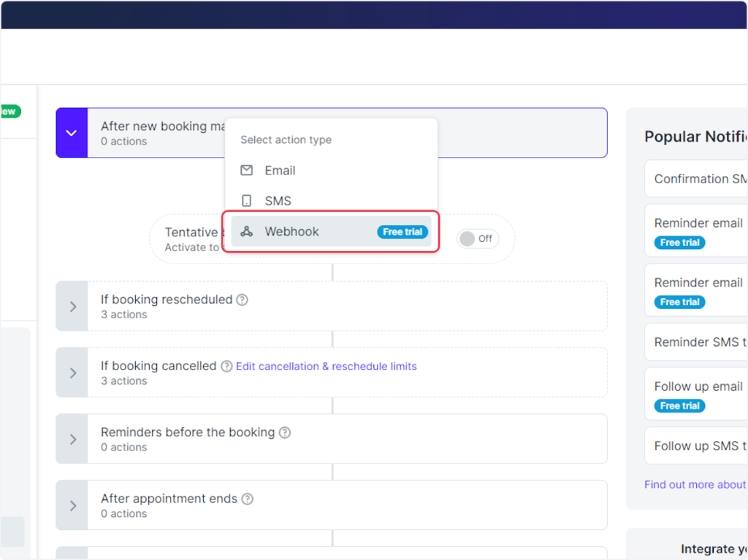Choose Webhook action type option
Viewport: 748px width, 560px height.
tap(292, 231)
